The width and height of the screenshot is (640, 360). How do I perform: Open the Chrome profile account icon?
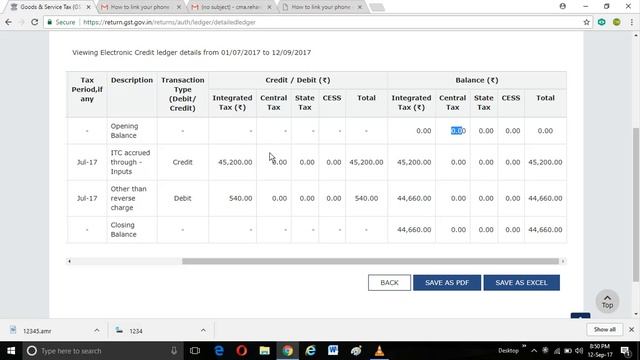562,6
